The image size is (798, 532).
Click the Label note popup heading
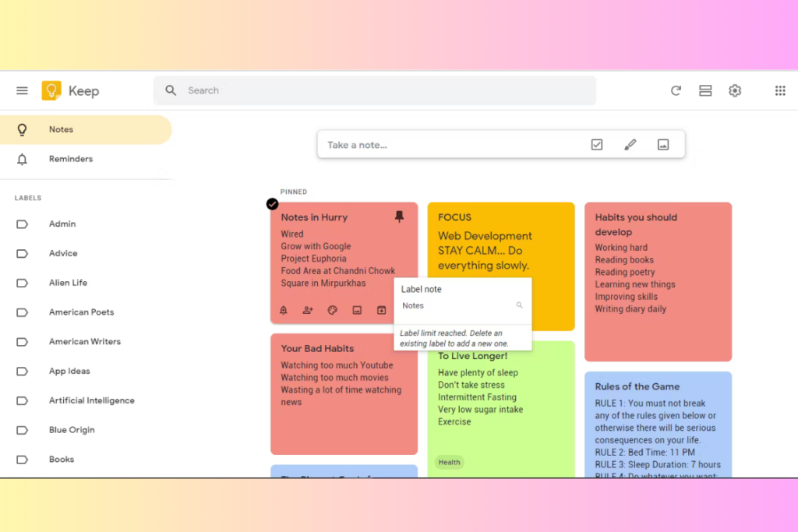(x=422, y=289)
